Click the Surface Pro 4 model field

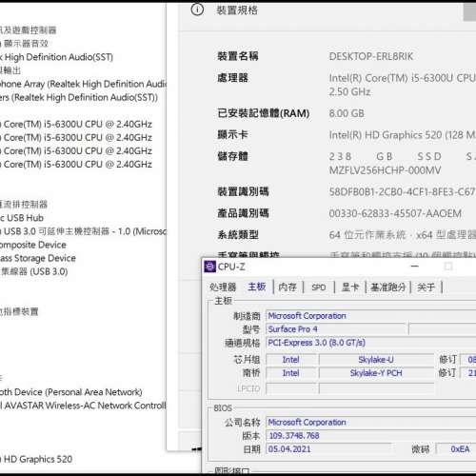(x=336, y=329)
